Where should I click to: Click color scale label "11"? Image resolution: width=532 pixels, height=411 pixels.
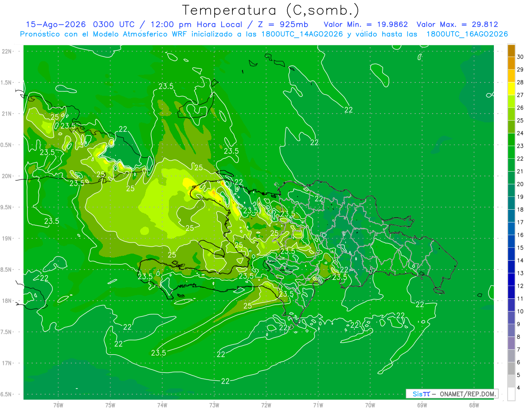pos(521,299)
